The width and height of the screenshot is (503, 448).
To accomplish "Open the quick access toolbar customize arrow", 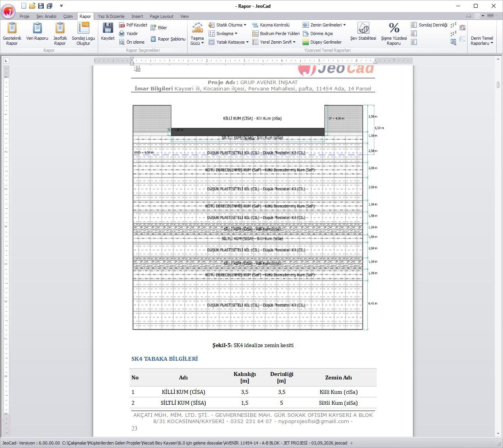I will (x=61, y=6).
